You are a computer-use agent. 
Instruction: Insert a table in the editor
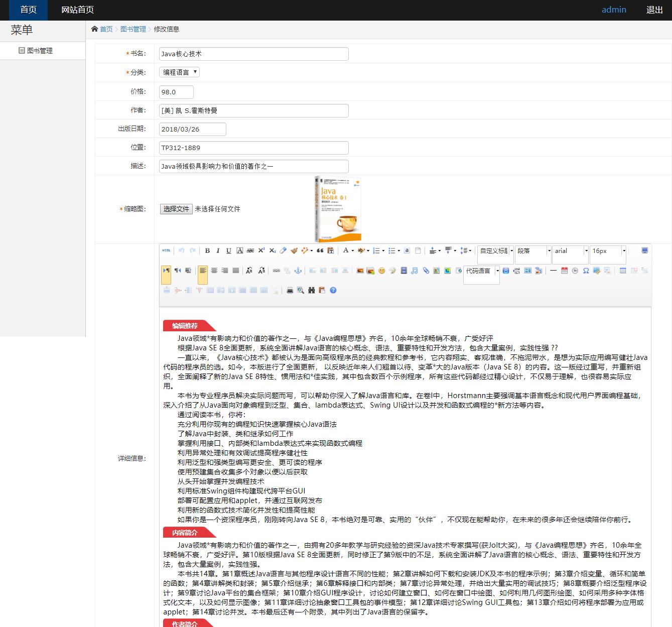(623, 271)
